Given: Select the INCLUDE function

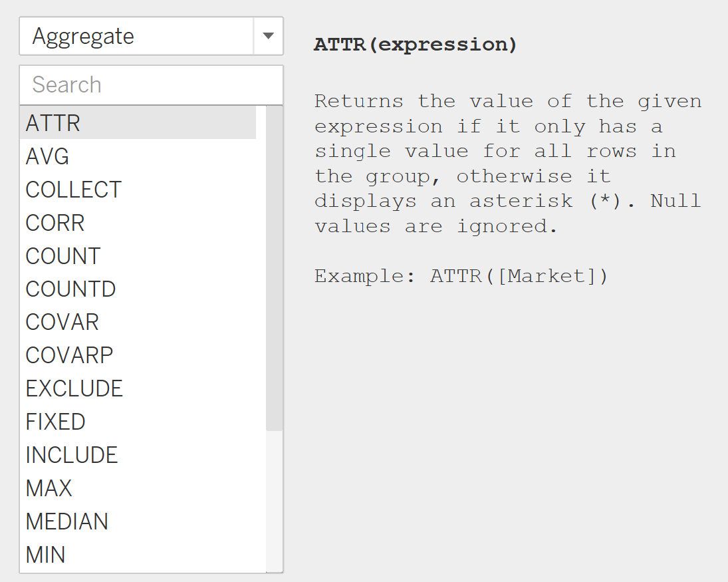Looking at the screenshot, I should [71, 455].
